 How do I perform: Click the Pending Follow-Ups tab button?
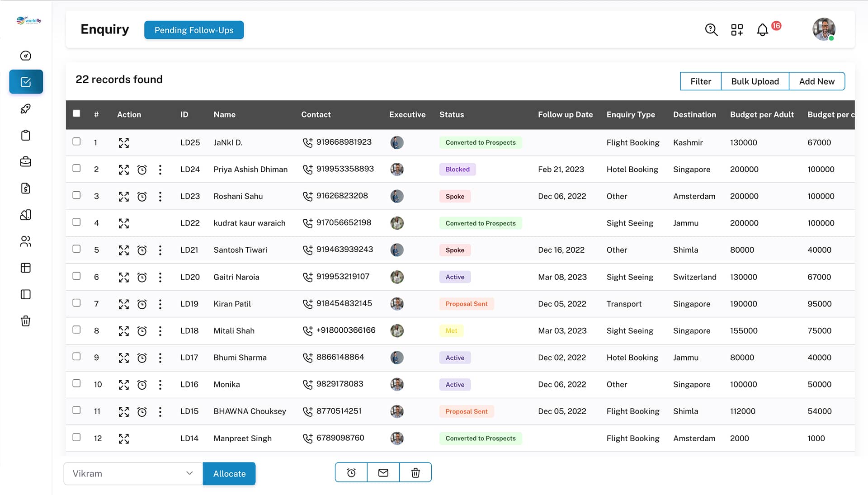coord(194,30)
